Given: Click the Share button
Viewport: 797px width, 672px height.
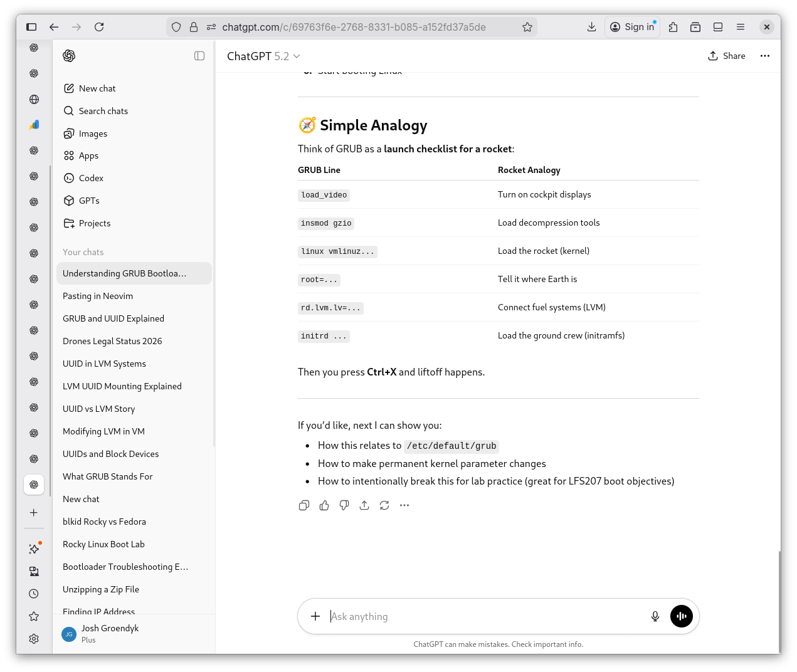Looking at the screenshot, I should click(727, 56).
